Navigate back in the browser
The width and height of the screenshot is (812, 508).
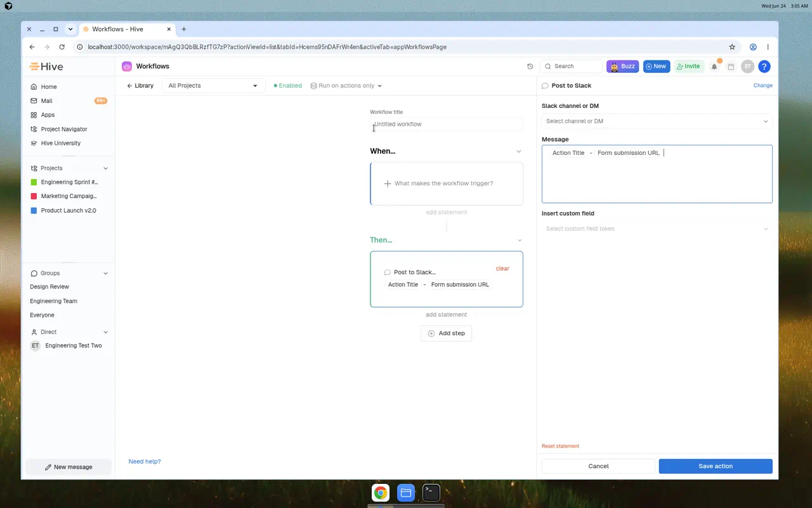point(32,47)
